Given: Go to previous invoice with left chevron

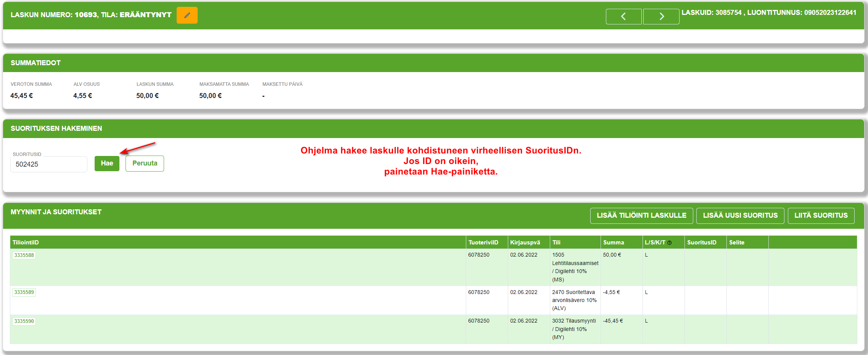Looking at the screenshot, I should click(x=623, y=16).
